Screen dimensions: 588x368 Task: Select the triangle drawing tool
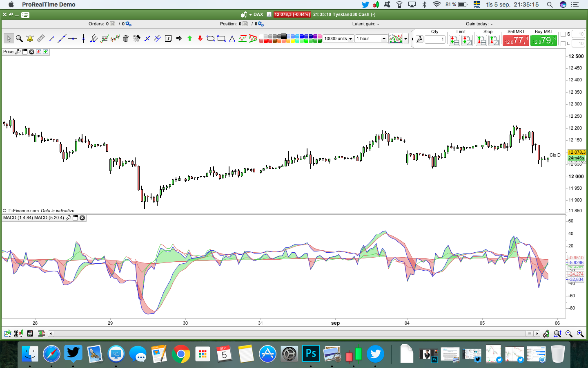232,38
